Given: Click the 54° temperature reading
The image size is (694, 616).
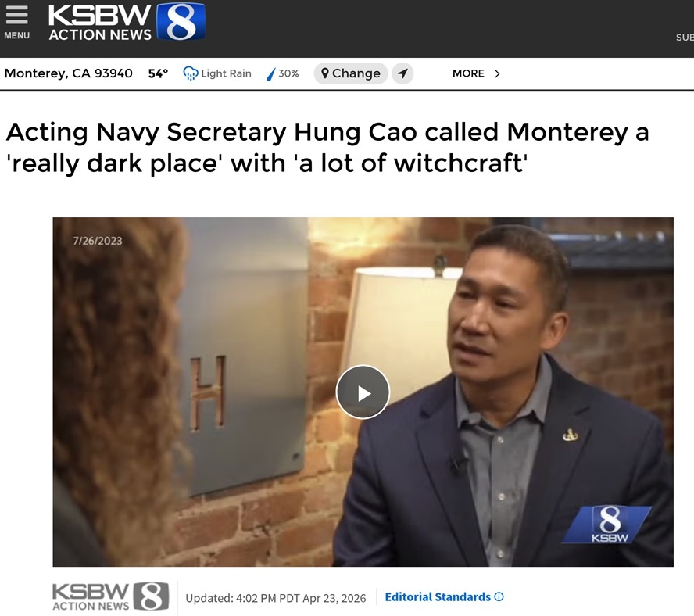Looking at the screenshot, I should (158, 73).
